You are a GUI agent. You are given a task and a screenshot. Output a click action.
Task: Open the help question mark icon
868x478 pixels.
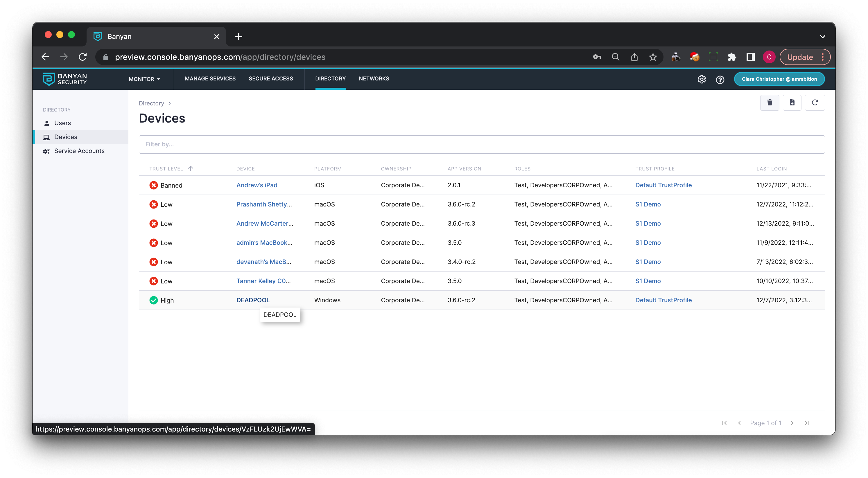click(720, 80)
